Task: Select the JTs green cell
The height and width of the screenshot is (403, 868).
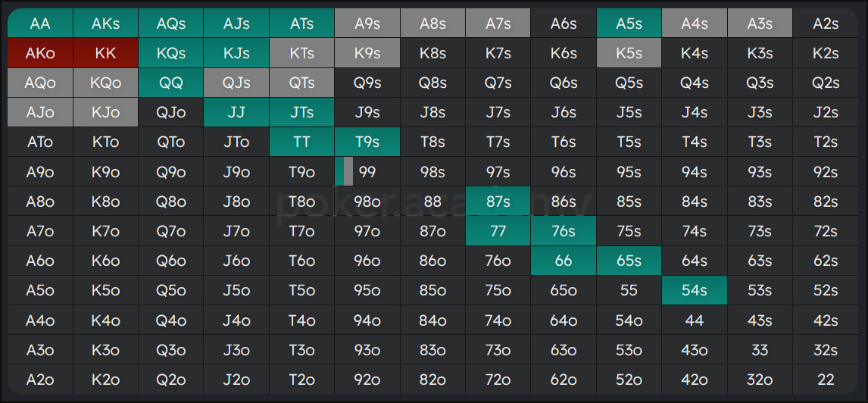Action: coord(301,112)
